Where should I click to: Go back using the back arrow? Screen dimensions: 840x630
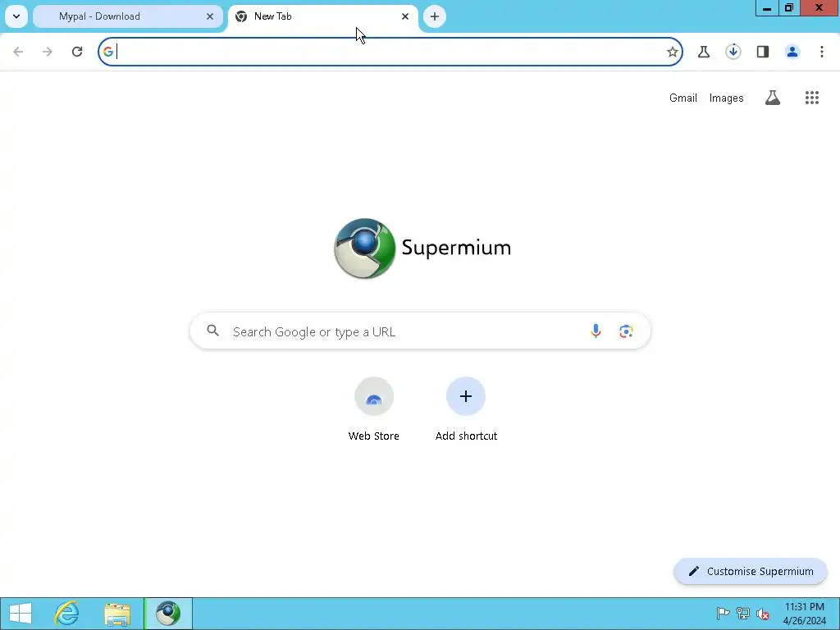click(x=18, y=52)
